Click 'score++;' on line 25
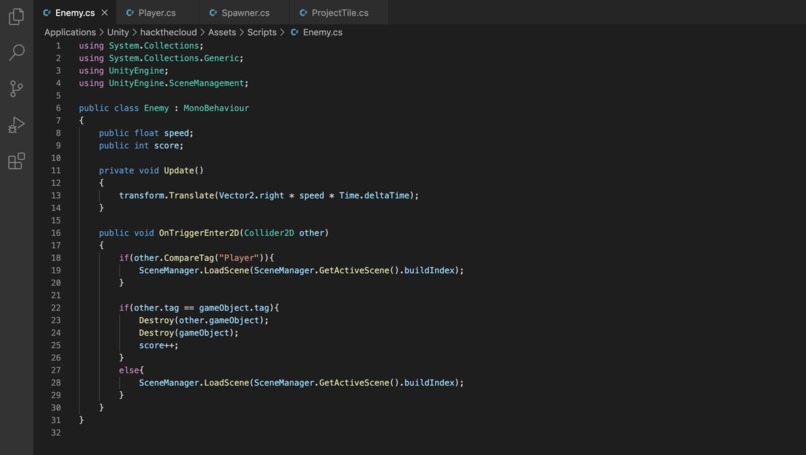This screenshot has height=455, width=806. click(x=158, y=345)
